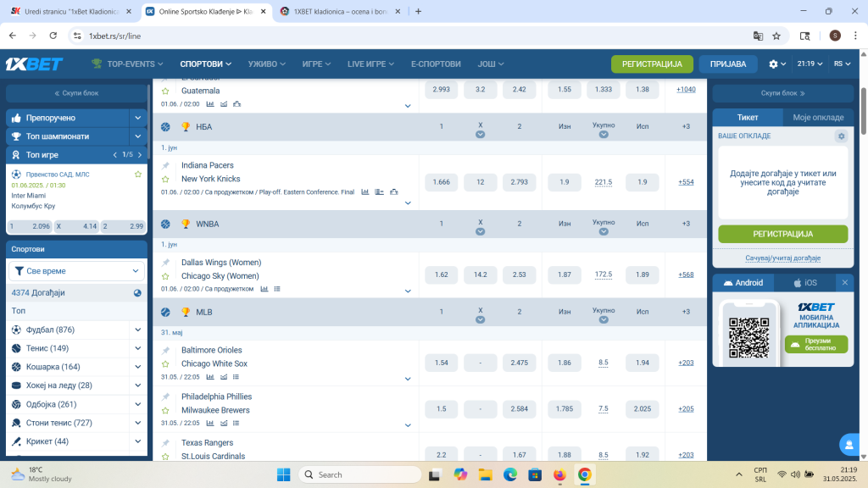Click the pie chart icon beside Догађаји
Viewport: 868px width, 488px height.
tap(137, 293)
